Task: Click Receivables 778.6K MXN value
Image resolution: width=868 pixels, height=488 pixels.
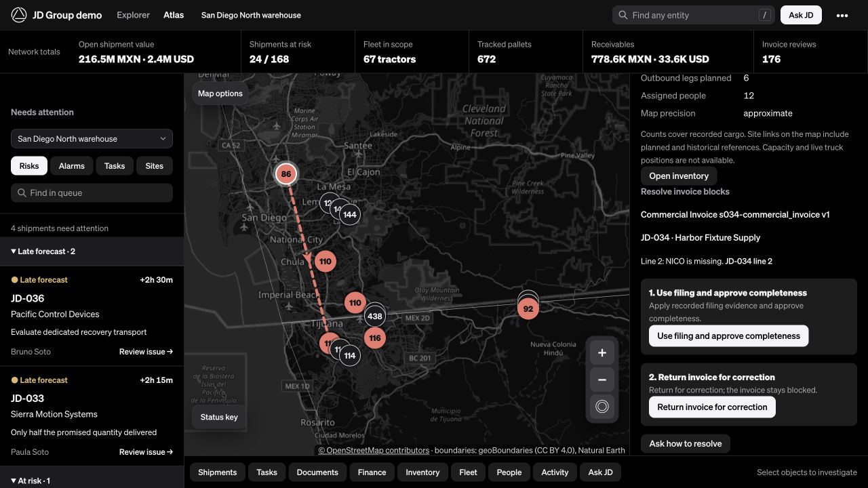Action: (650, 59)
